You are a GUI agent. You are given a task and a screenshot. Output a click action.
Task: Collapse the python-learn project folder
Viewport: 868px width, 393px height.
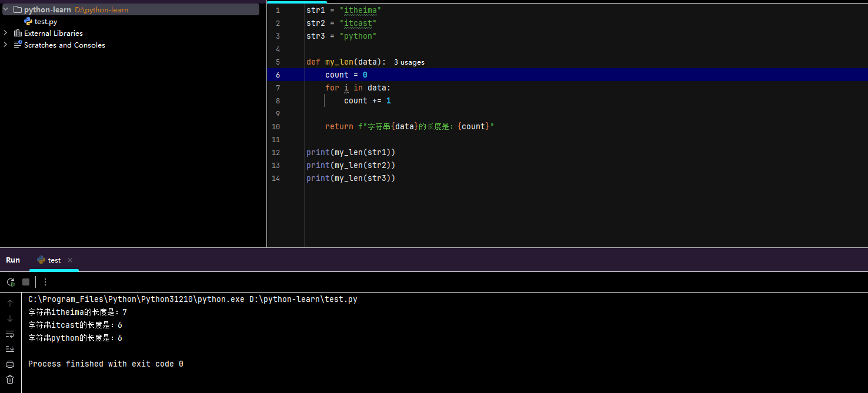(5, 9)
